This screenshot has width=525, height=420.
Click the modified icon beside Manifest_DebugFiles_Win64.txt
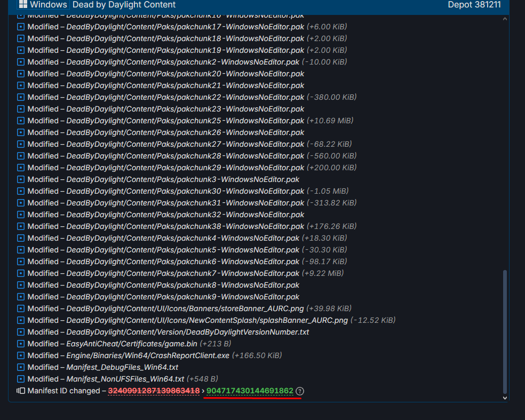pyautogui.click(x=21, y=367)
